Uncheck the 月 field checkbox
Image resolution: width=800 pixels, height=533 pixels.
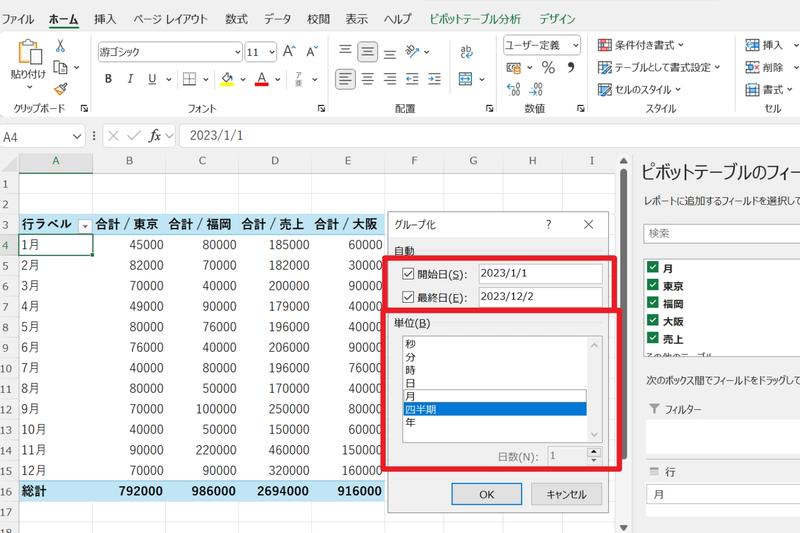tap(653, 267)
